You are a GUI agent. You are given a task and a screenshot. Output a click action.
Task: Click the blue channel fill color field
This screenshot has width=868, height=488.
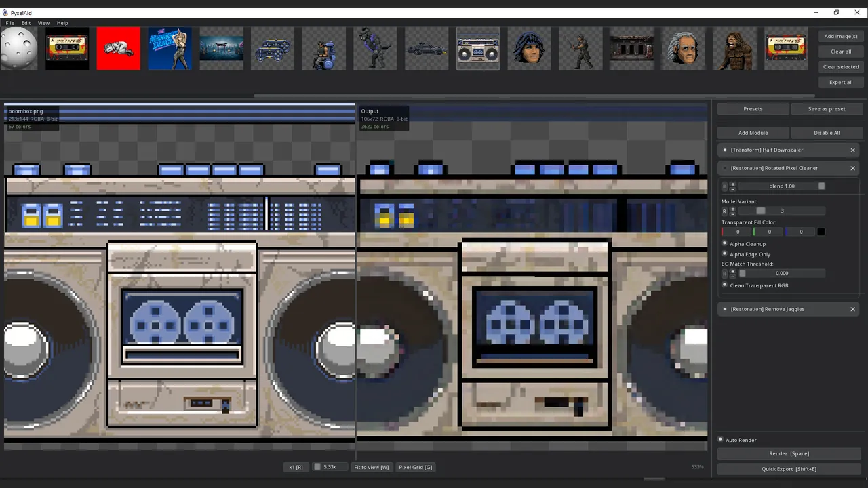(x=800, y=232)
